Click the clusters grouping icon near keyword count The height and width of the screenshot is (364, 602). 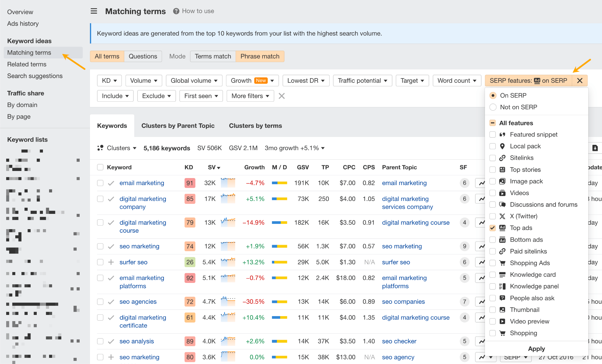pos(101,148)
